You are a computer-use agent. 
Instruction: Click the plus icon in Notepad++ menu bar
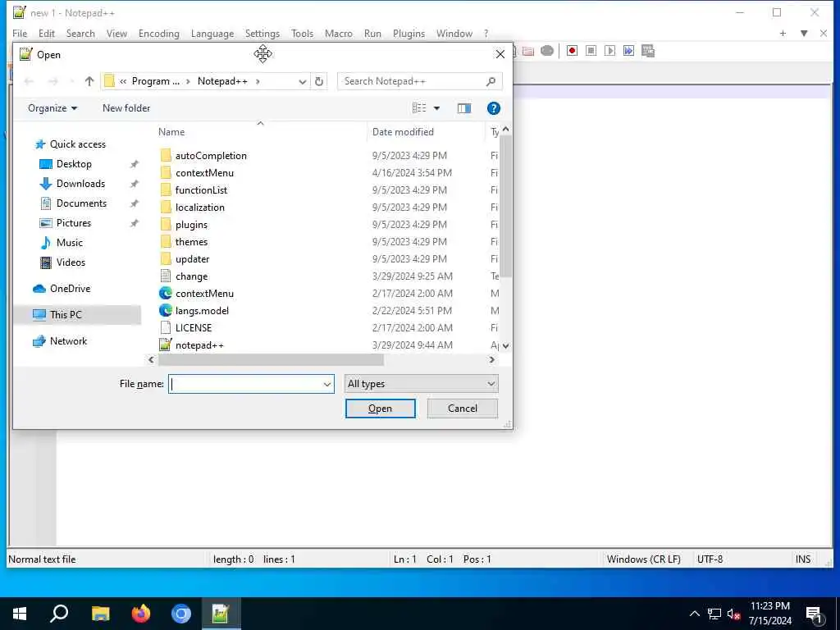[x=783, y=33]
